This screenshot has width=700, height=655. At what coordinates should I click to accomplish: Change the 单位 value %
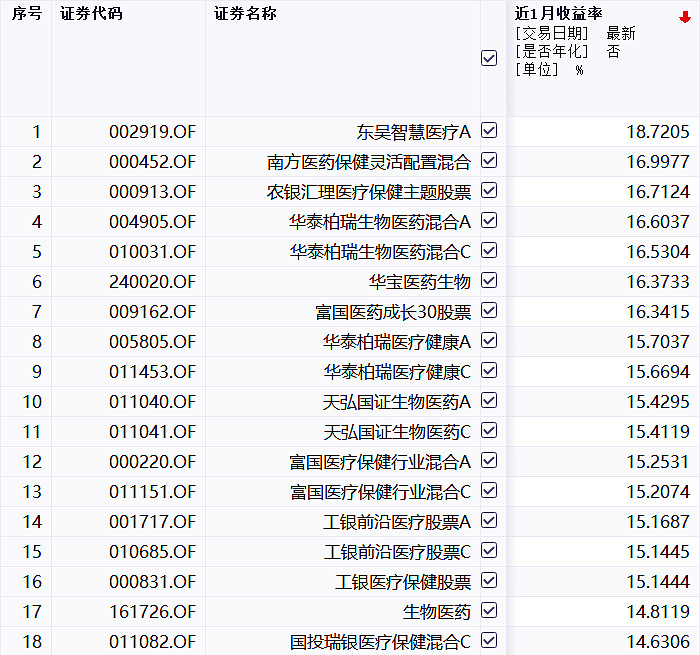coord(579,70)
